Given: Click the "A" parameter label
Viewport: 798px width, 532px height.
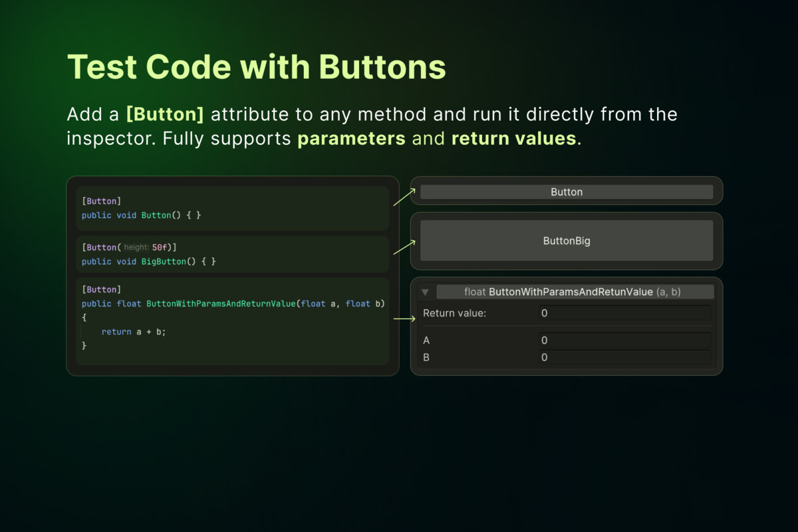Looking at the screenshot, I should [x=427, y=340].
